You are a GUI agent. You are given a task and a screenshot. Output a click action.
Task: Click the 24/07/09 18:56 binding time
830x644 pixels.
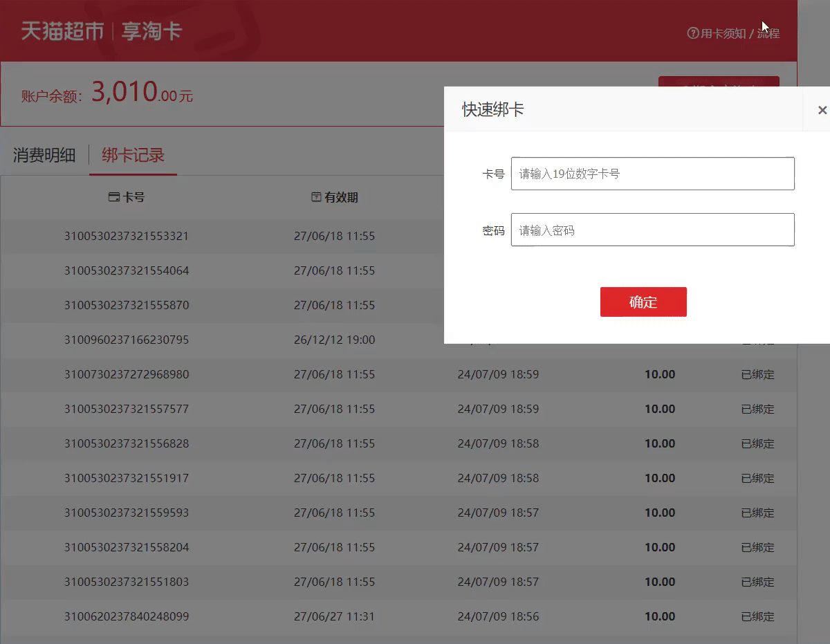[498, 616]
